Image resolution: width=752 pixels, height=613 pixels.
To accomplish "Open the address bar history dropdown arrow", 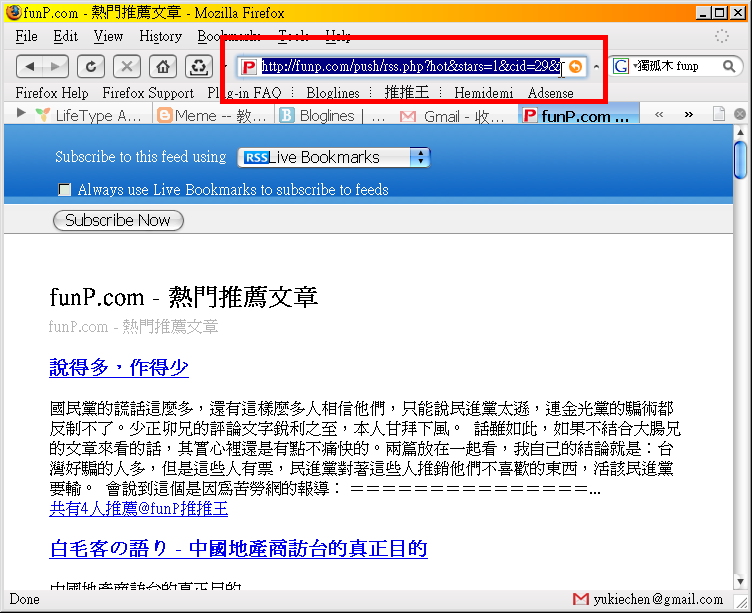I will 596,67.
